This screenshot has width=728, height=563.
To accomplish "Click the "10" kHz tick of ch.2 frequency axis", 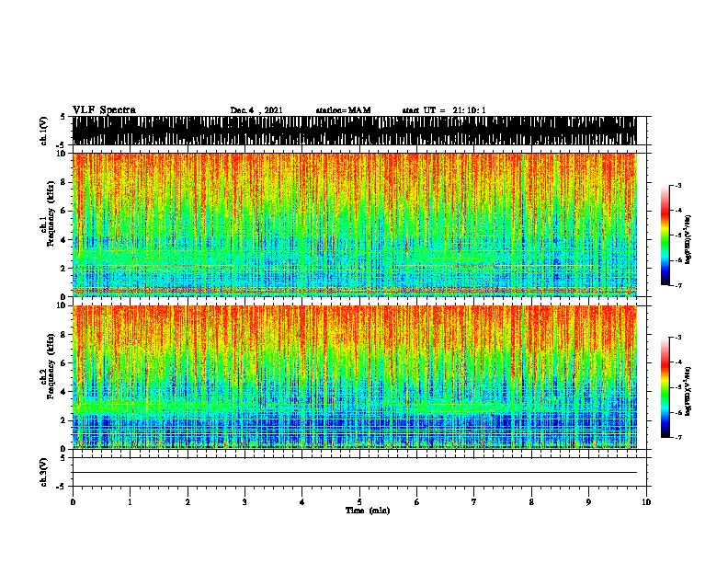I will pyautogui.click(x=63, y=305).
